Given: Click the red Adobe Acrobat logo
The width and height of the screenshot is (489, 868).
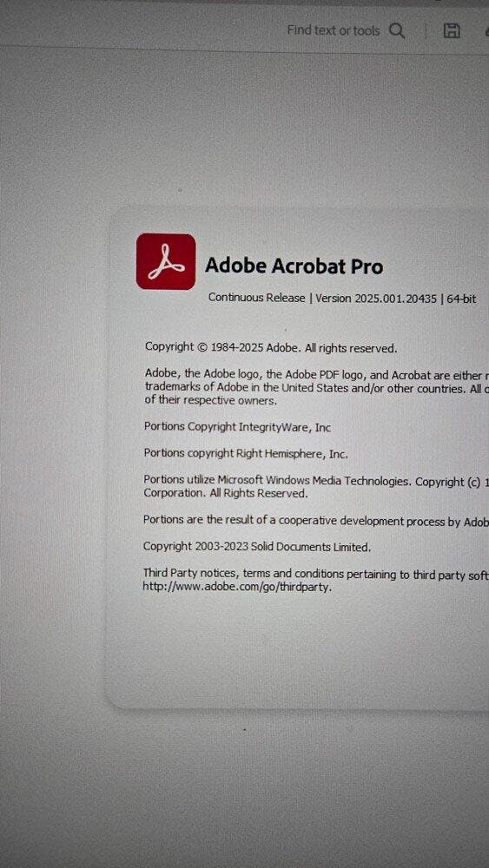Looking at the screenshot, I should (166, 261).
